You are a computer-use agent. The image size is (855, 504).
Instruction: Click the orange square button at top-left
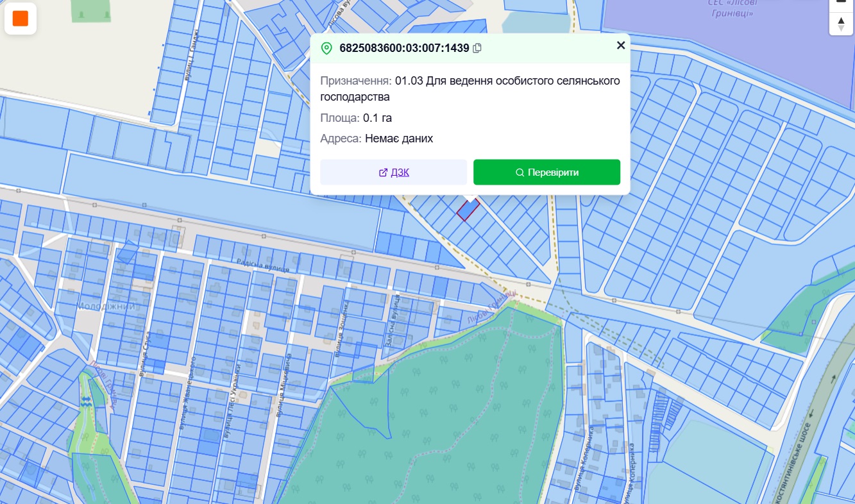[21, 19]
